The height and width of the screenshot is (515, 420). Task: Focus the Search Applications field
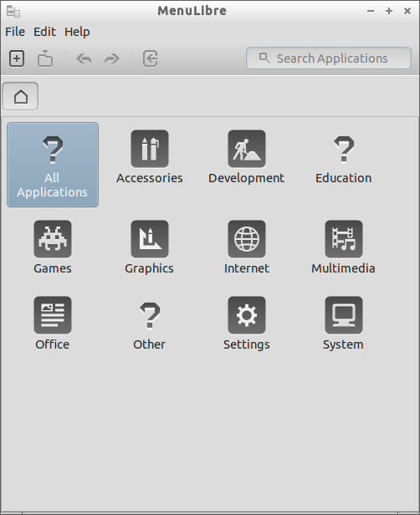(x=329, y=59)
